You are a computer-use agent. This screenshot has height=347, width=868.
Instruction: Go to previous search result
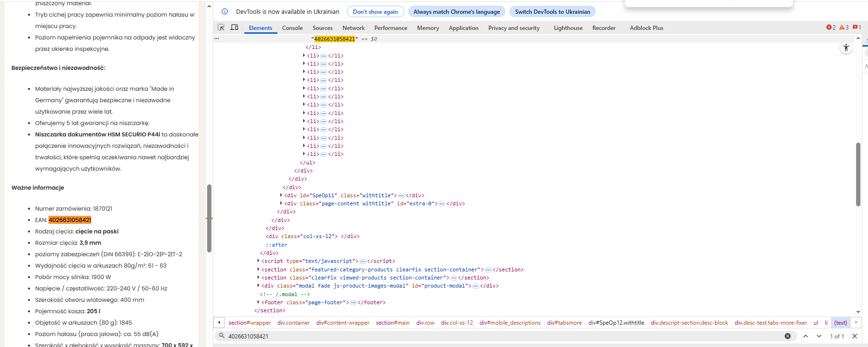click(806, 336)
